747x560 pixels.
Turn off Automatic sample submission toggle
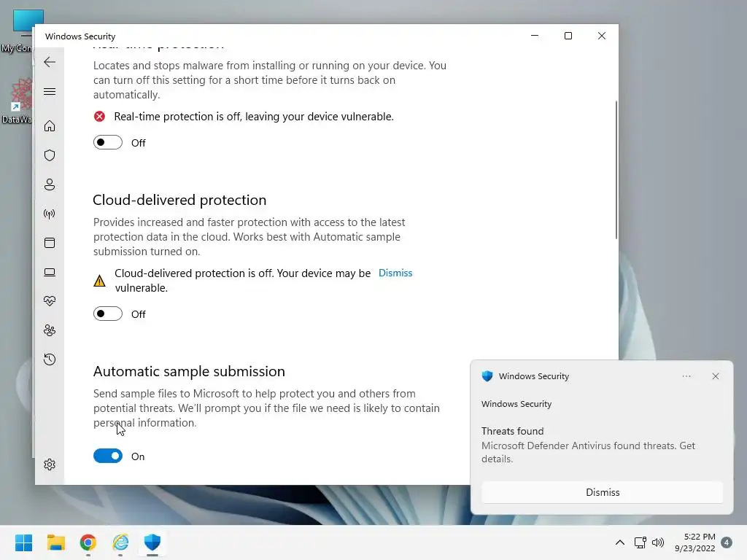108,456
